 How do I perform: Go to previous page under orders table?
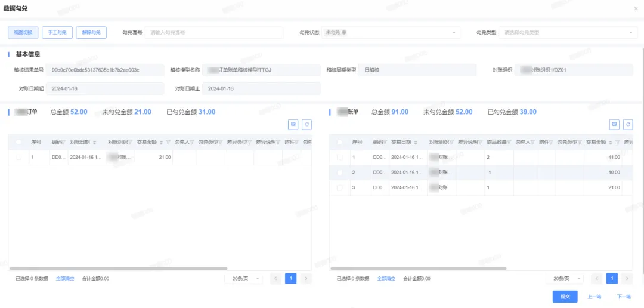pyautogui.click(x=276, y=278)
